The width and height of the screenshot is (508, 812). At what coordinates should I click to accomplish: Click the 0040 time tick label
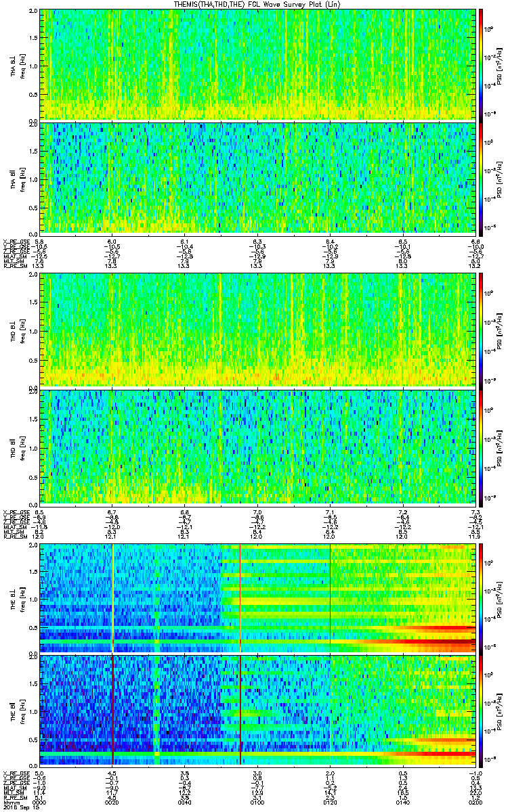pyautogui.click(x=184, y=802)
